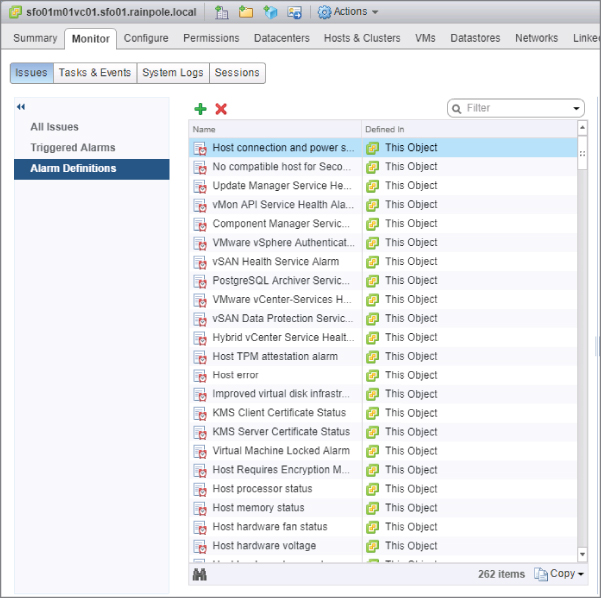Image resolution: width=601 pixels, height=598 pixels.
Task: Click alarm icon beside Update Manager Service row
Action: tap(200, 186)
